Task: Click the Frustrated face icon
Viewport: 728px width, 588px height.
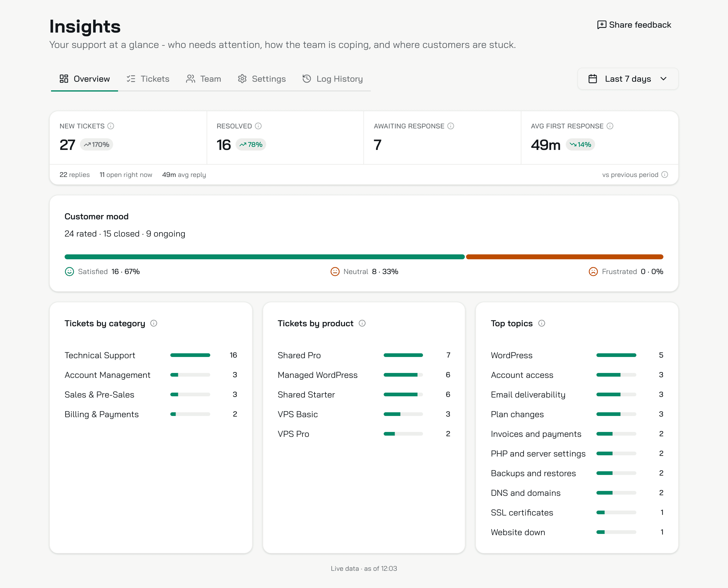Action: click(593, 272)
